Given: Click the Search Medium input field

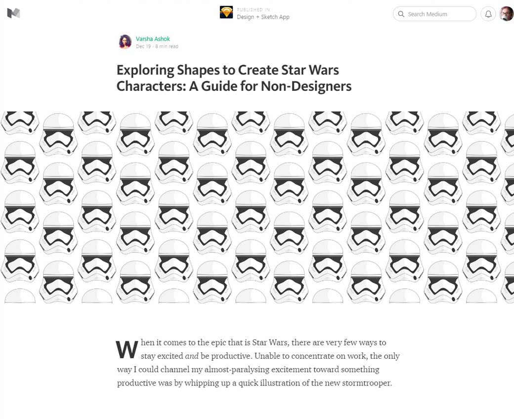Looking at the screenshot, I should point(434,14).
